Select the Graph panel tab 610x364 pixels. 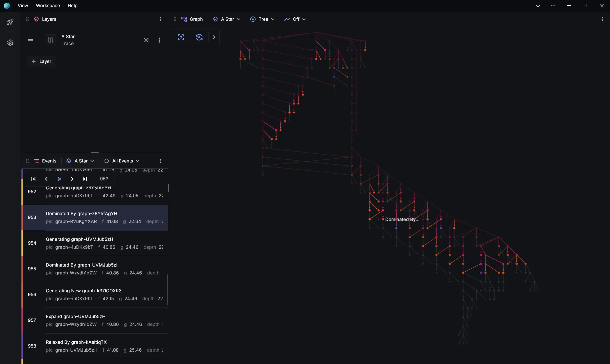point(192,19)
